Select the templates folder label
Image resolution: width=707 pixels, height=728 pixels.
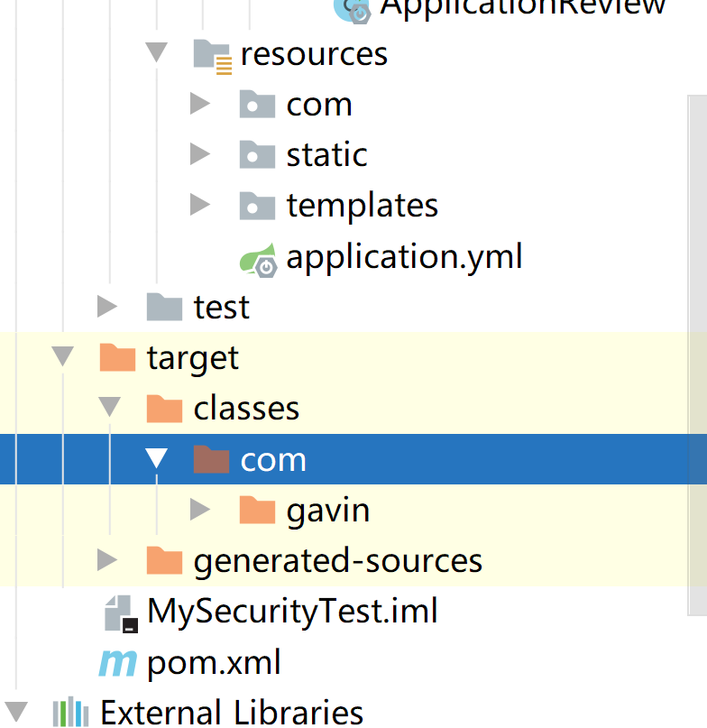(362, 205)
